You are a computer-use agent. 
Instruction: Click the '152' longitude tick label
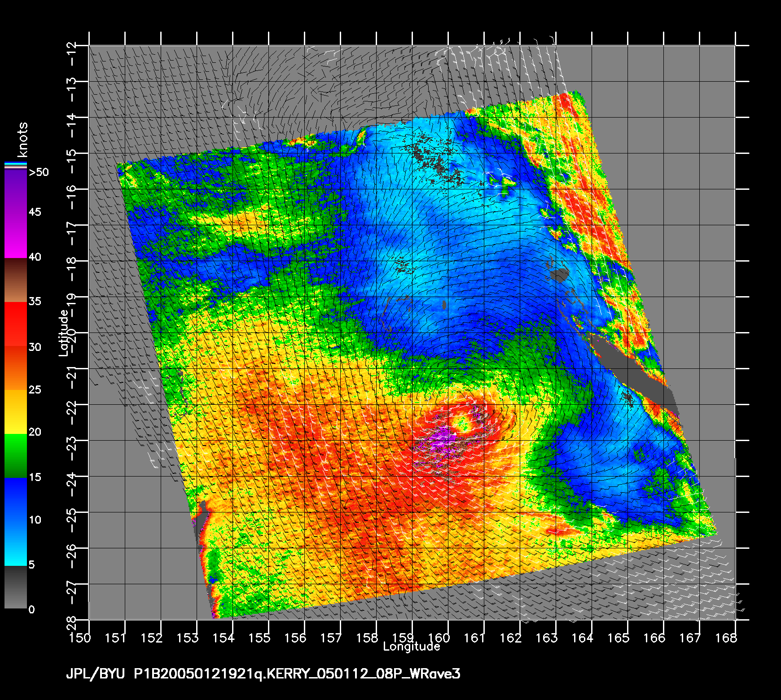pyautogui.click(x=152, y=638)
